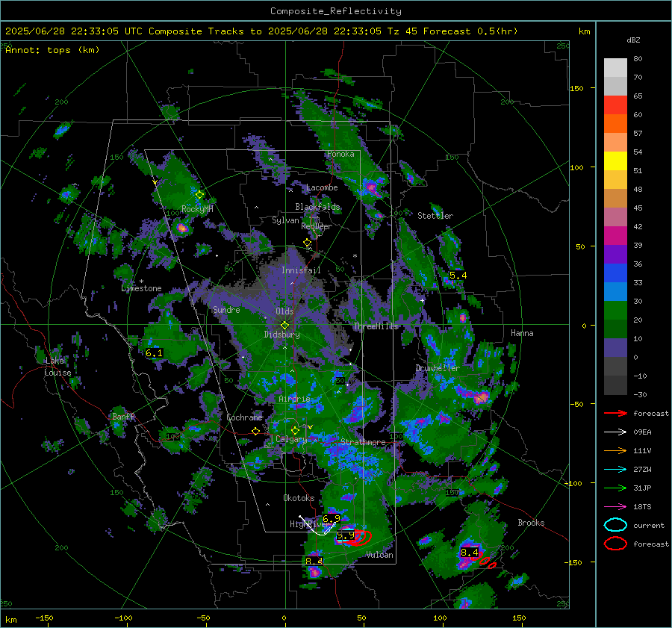Image resolution: width=672 pixels, height=628 pixels.
Task: Select the green 31JP track arrow
Action: 615,488
